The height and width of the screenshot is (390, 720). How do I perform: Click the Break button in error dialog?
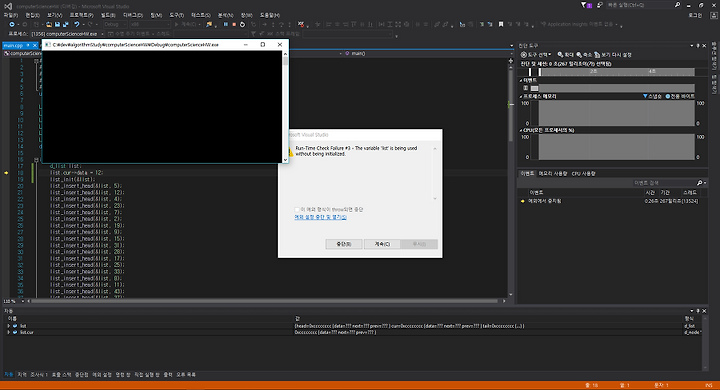(x=343, y=244)
